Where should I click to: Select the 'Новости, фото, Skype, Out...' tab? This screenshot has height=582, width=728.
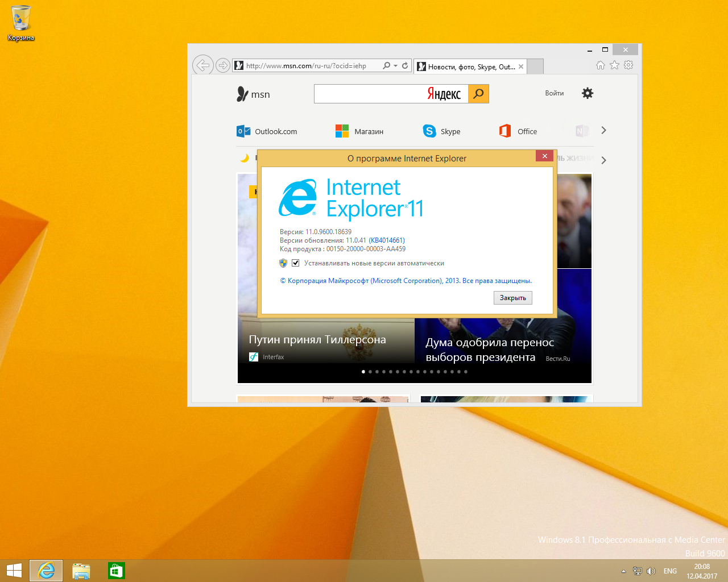point(471,66)
